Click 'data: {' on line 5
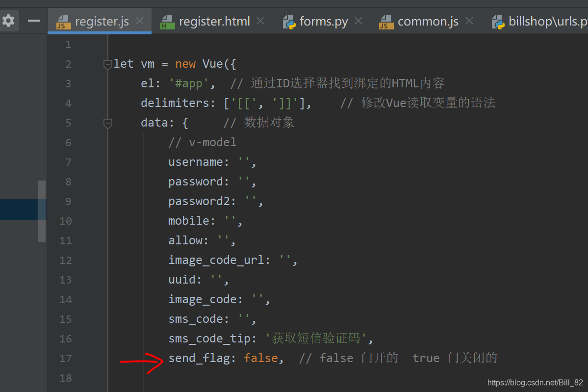The width and height of the screenshot is (588, 392). click(164, 123)
